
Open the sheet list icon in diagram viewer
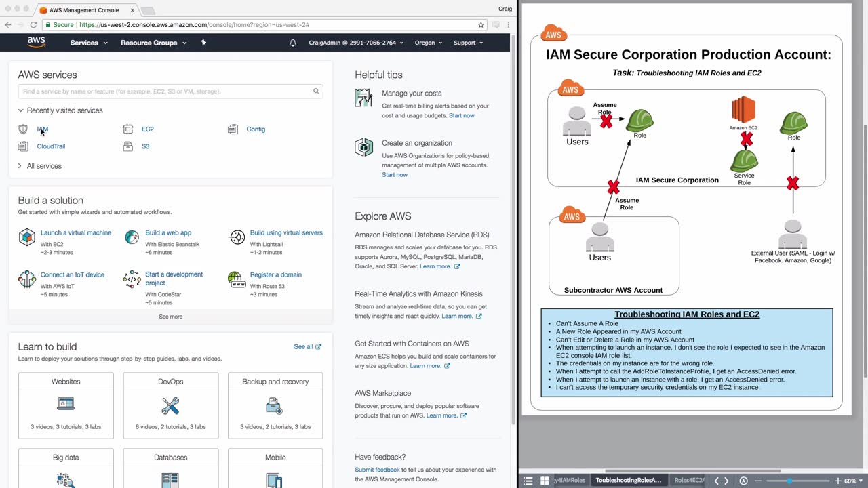[528, 481]
